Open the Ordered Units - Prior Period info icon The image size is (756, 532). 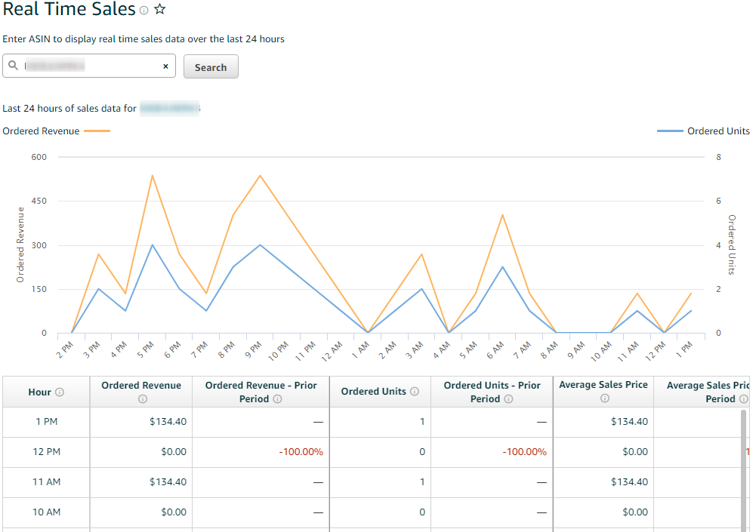pyautogui.click(x=507, y=398)
